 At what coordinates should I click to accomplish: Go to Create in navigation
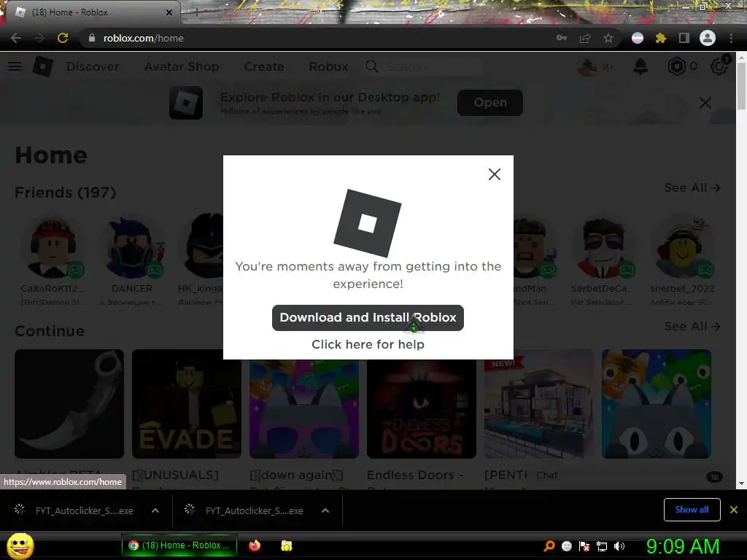[x=264, y=66]
